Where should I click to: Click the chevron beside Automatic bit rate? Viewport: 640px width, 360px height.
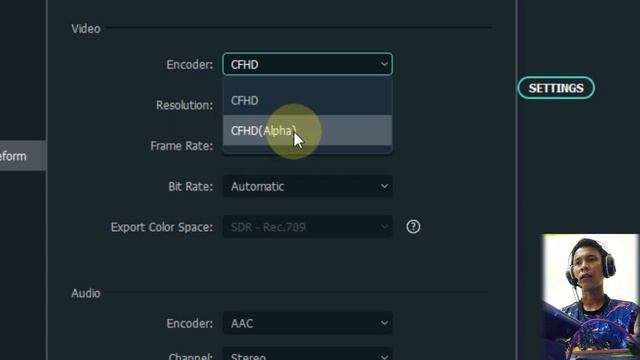click(x=384, y=187)
